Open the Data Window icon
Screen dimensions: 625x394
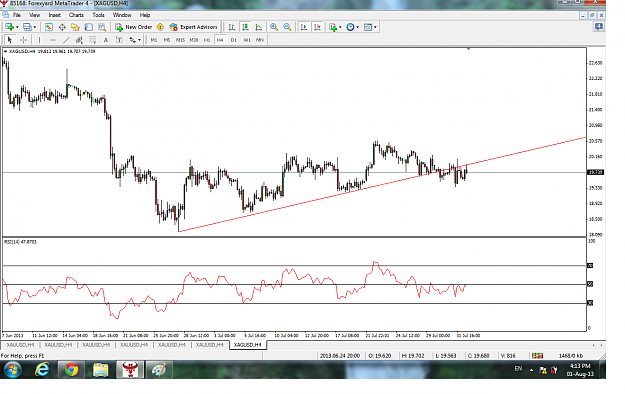pyautogui.click(x=62, y=27)
